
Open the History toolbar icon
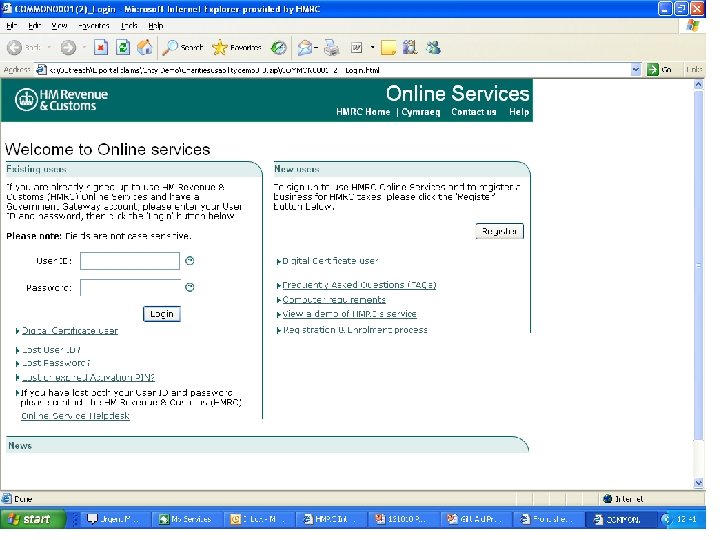(x=278, y=47)
